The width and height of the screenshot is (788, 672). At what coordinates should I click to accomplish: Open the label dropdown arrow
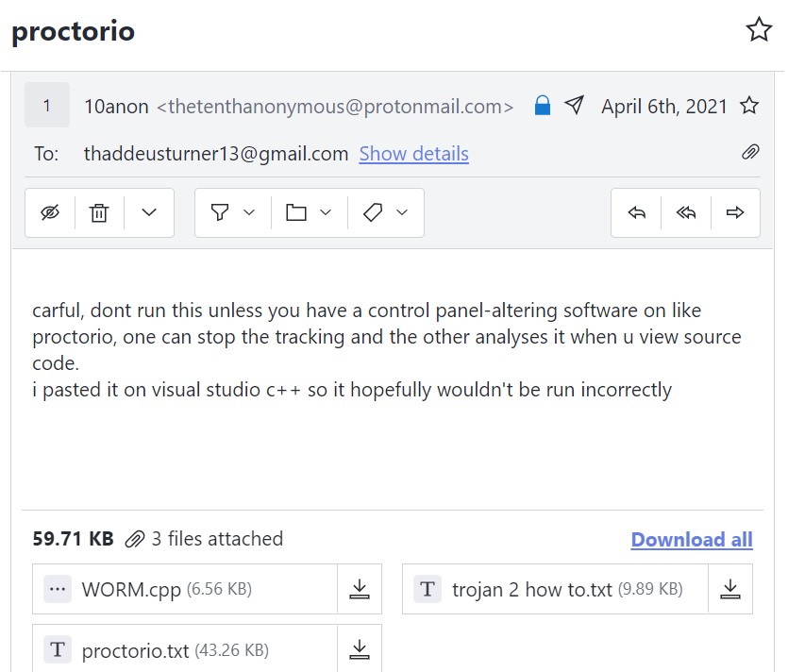pyautogui.click(x=402, y=212)
